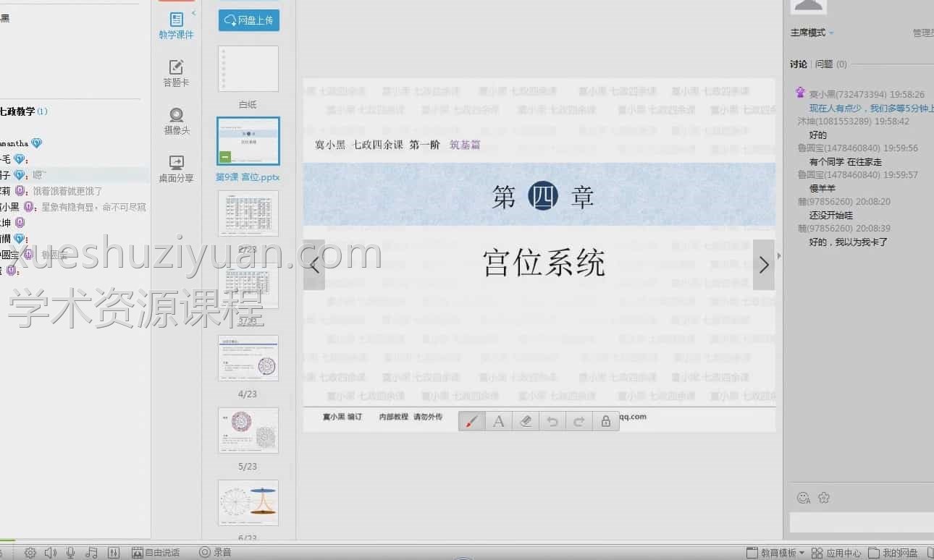Click the 网盘上传 upload button
Viewport: 934px width, 560px height.
(x=248, y=20)
